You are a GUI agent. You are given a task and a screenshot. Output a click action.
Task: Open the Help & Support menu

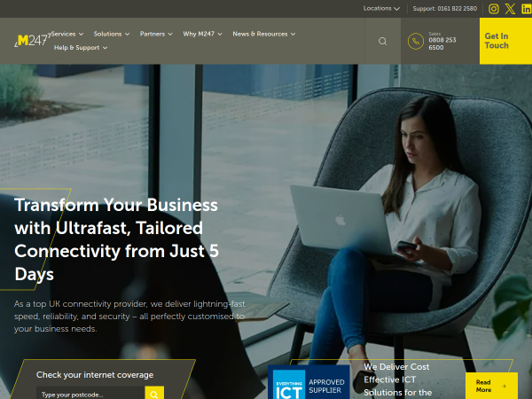(x=76, y=48)
